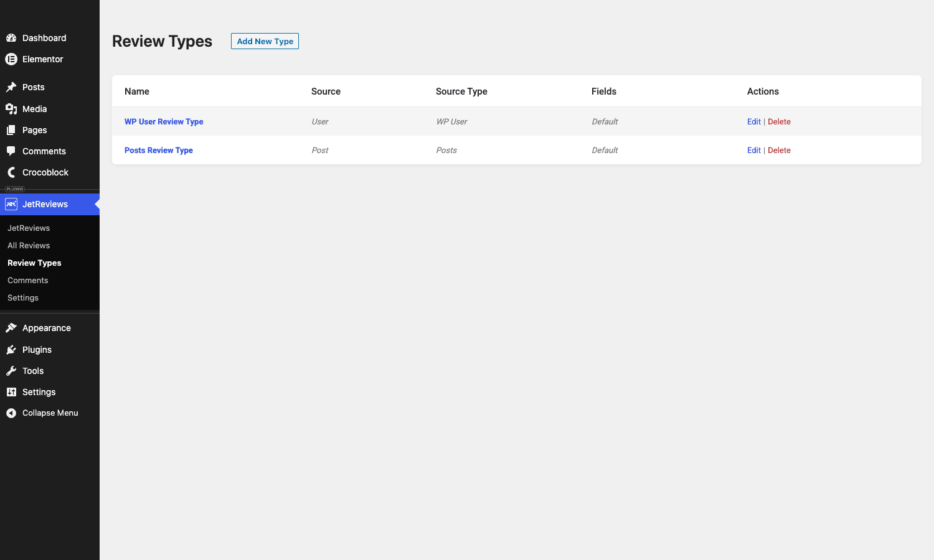Open the Dashboard menu item
934x560 pixels.
pyautogui.click(x=44, y=38)
